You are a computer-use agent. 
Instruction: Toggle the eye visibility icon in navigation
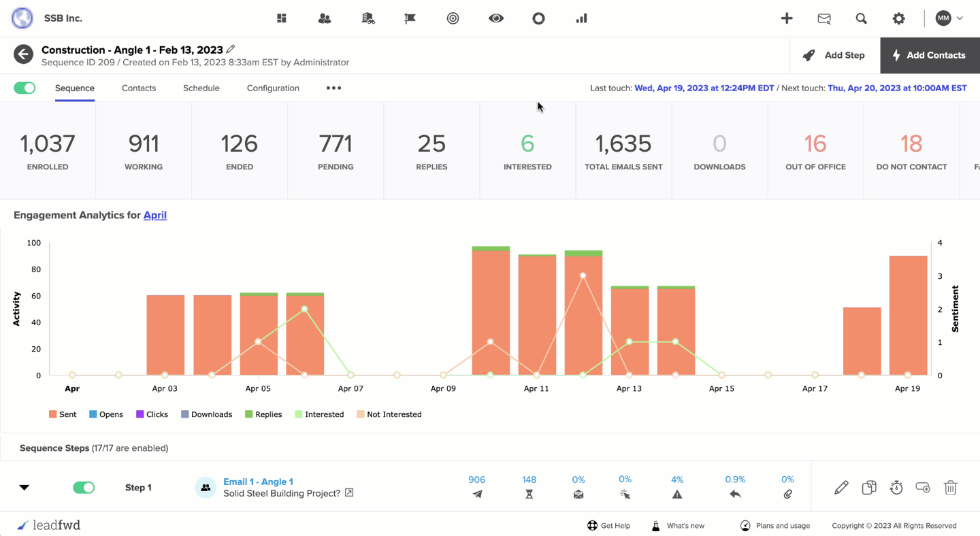click(x=496, y=18)
